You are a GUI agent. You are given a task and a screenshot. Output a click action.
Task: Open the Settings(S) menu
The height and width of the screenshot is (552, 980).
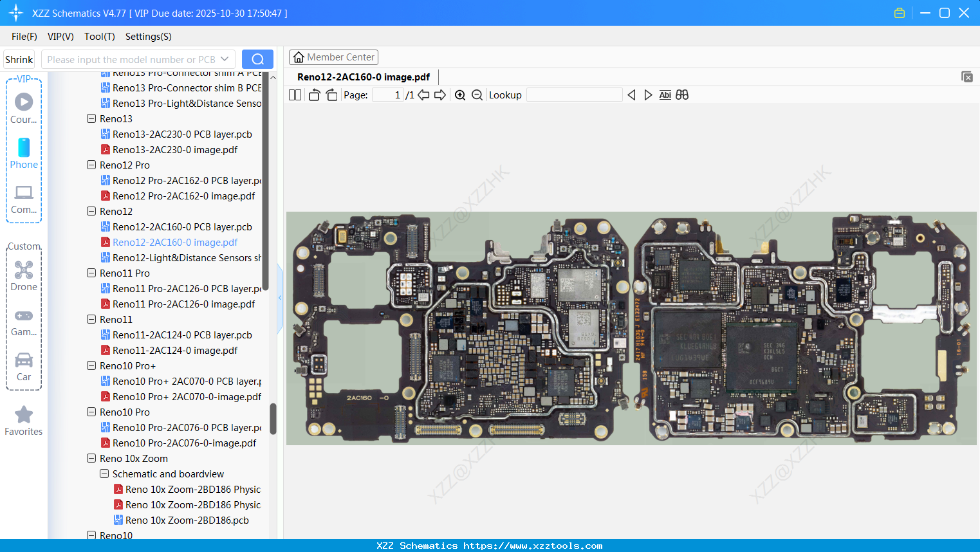pyautogui.click(x=149, y=37)
